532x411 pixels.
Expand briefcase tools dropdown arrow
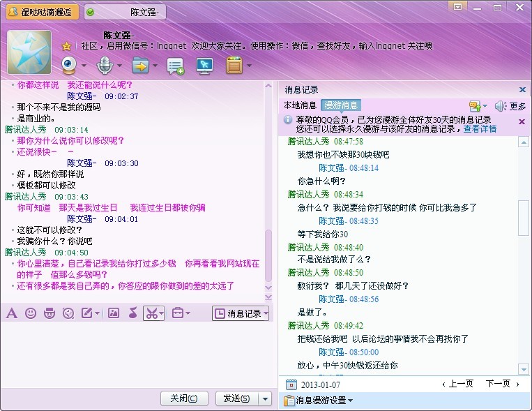(x=188, y=313)
